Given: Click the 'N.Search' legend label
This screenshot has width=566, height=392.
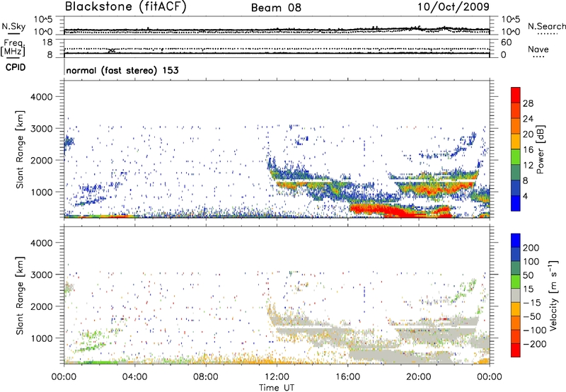Looking at the screenshot, I should tap(546, 26).
